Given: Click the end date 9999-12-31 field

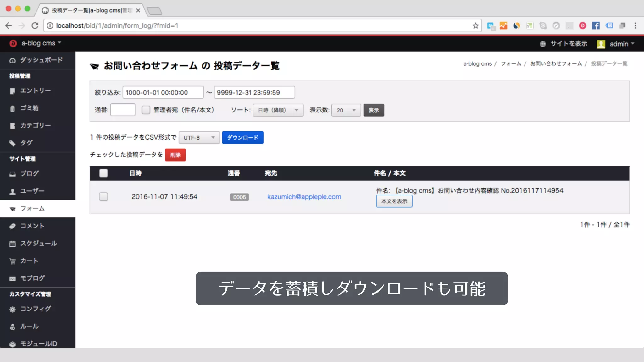Looking at the screenshot, I should pyautogui.click(x=254, y=92).
